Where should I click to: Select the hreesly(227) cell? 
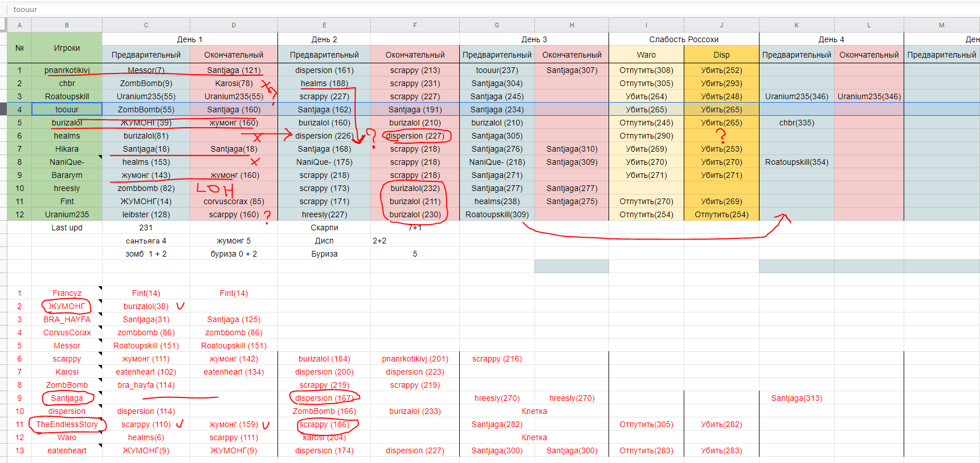pos(324,214)
